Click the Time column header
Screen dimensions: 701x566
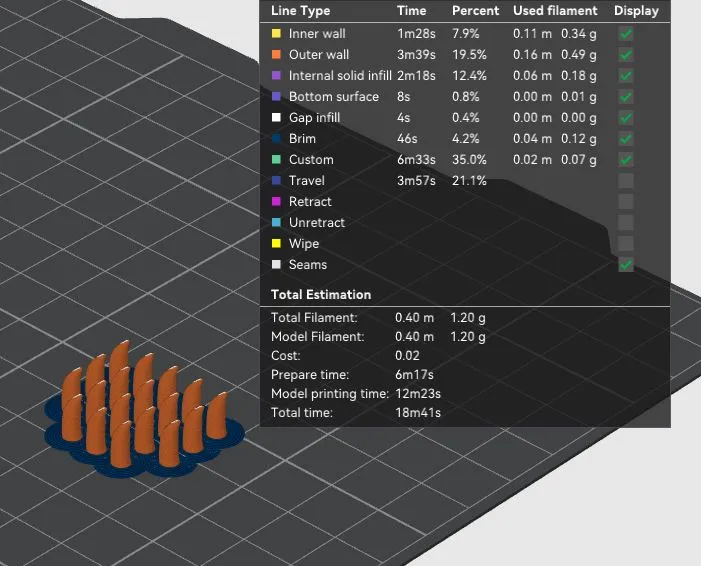pos(411,11)
